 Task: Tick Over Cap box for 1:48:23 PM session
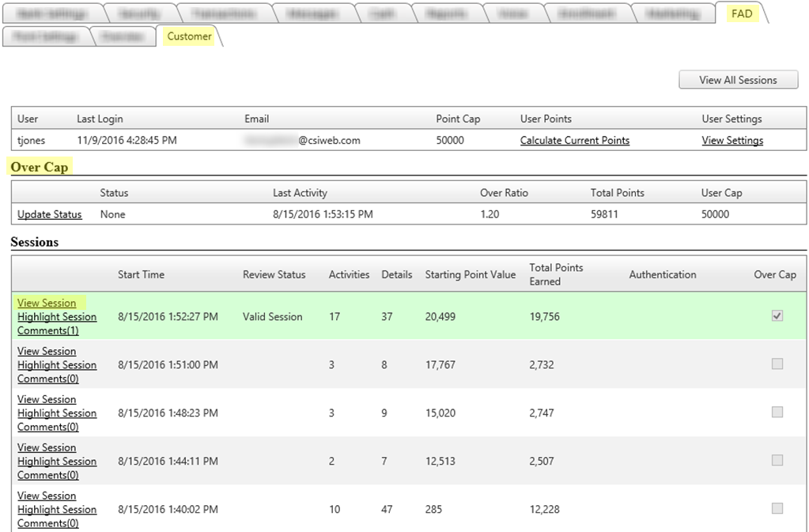(777, 413)
